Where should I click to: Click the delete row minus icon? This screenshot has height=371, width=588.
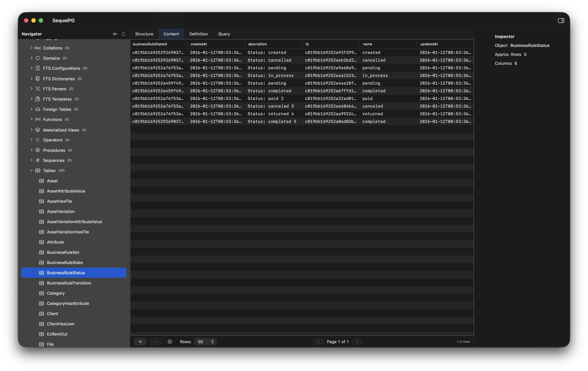[x=155, y=341]
